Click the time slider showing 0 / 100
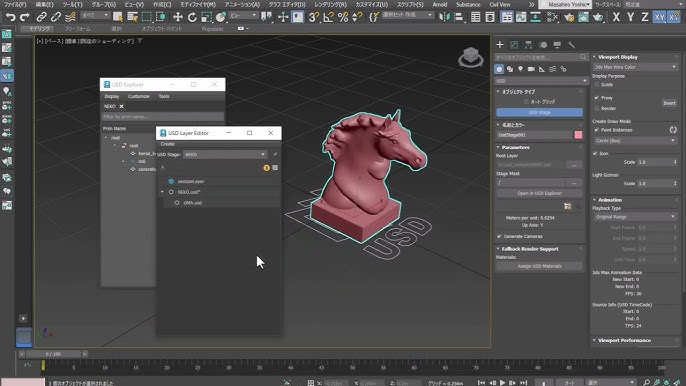 [53, 354]
